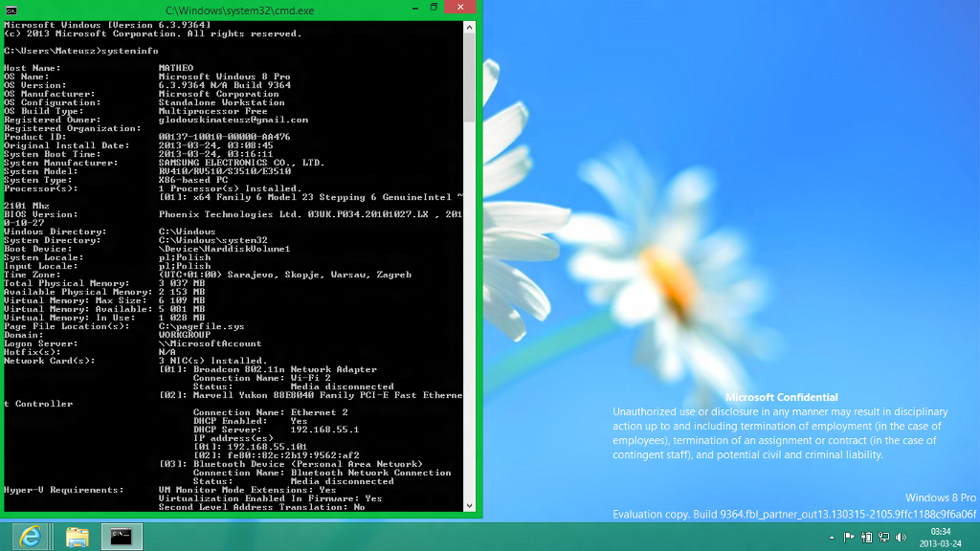Open the clock showing 03:34
The width and height of the screenshot is (980, 551).
[941, 537]
